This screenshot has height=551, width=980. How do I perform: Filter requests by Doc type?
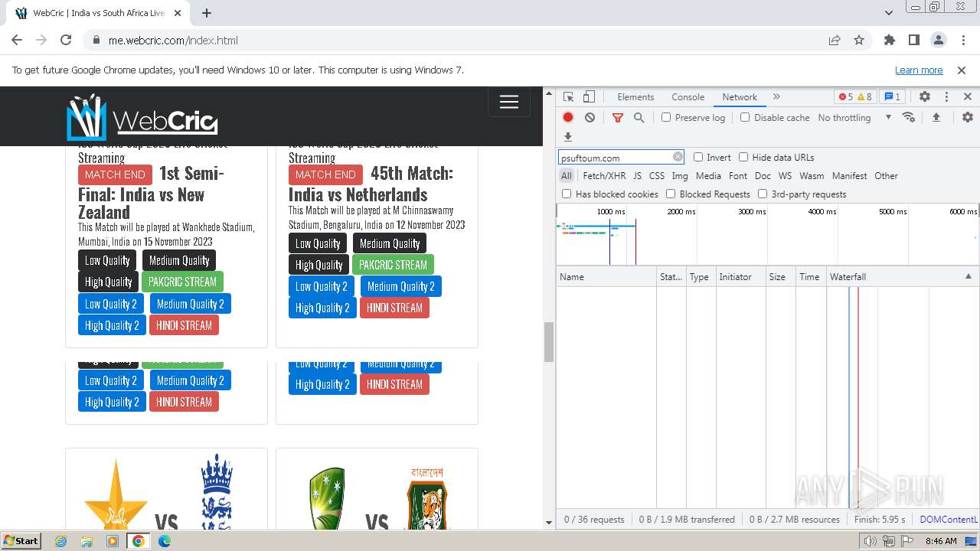click(x=763, y=176)
